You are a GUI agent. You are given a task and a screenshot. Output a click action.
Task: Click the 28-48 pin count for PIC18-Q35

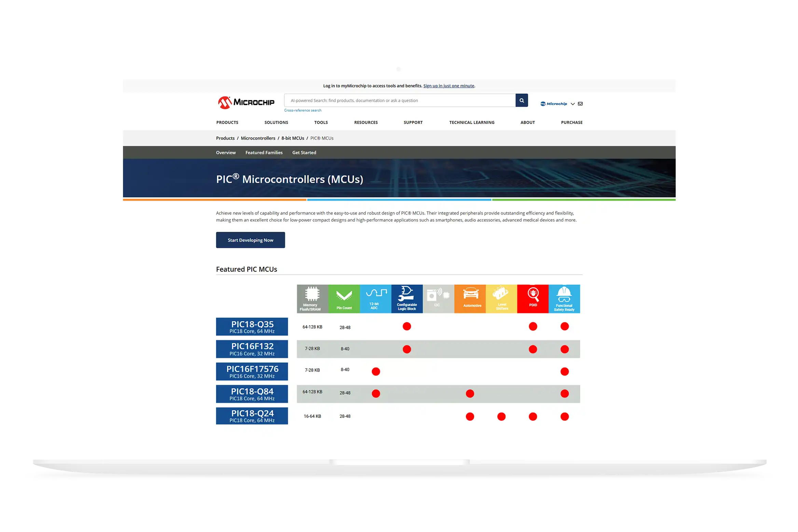(x=345, y=327)
